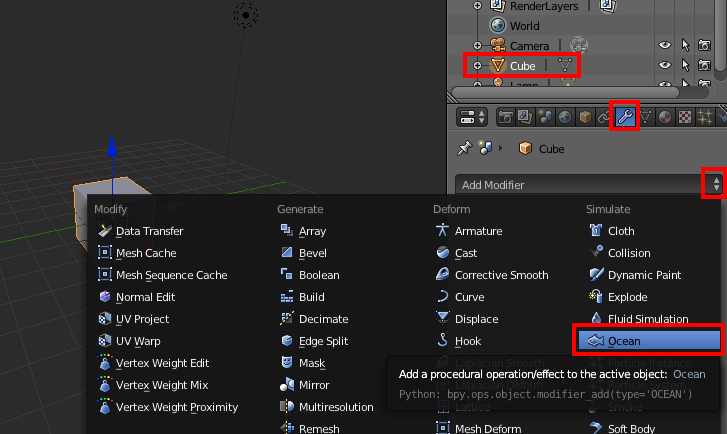The width and height of the screenshot is (727, 434).
Task: Choose the Corrective Smooth modifier
Action: click(x=501, y=274)
